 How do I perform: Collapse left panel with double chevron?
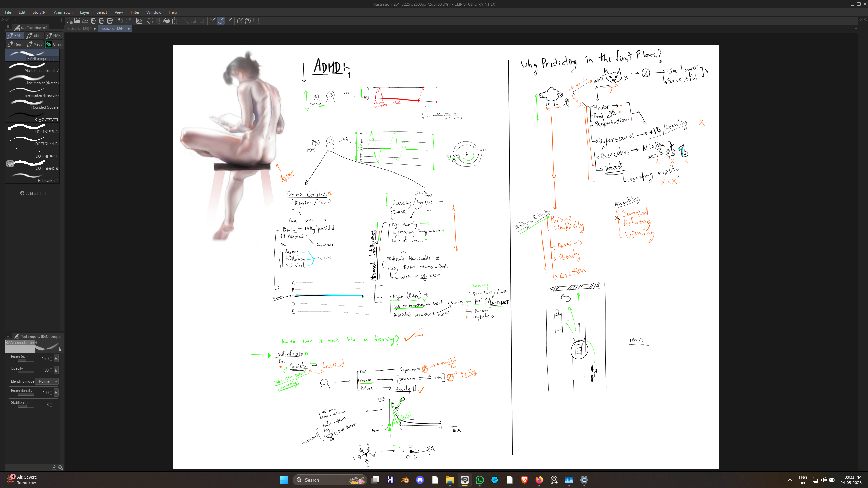click(7, 20)
